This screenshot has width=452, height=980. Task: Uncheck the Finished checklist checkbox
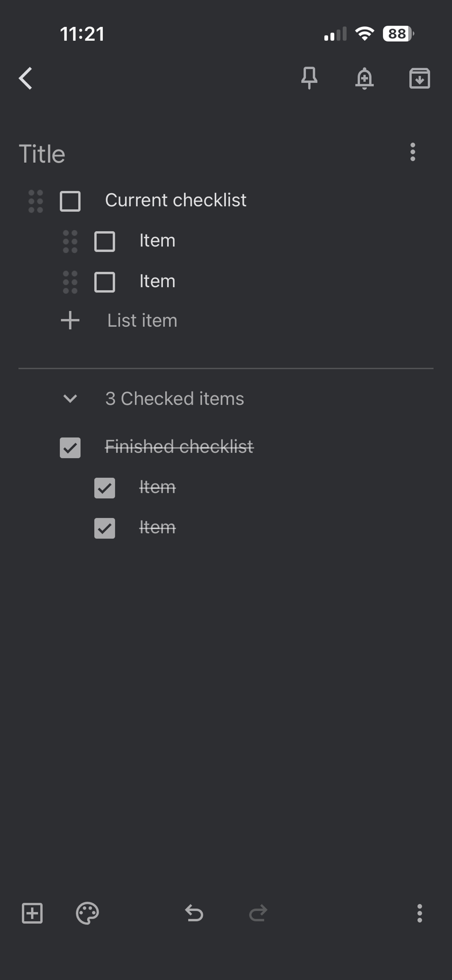pyautogui.click(x=70, y=448)
